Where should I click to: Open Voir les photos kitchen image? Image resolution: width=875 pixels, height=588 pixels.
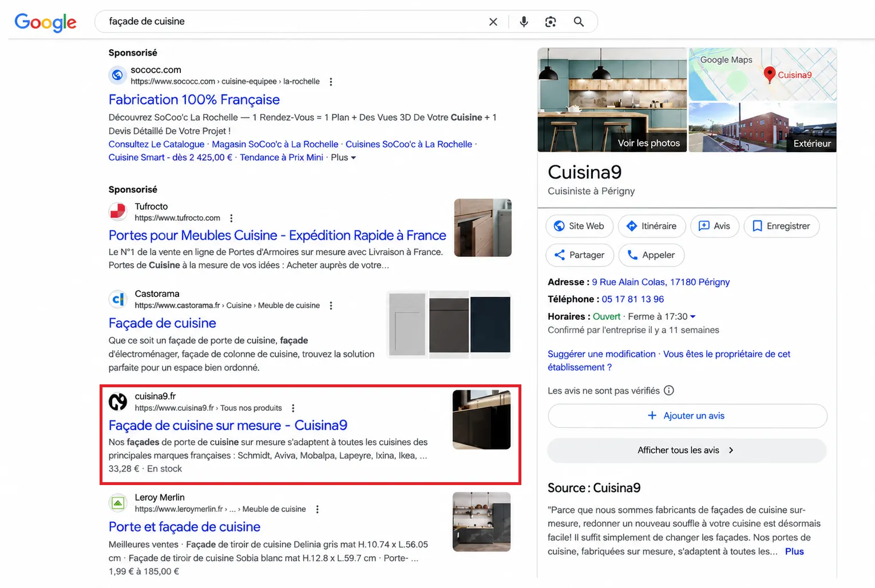coord(612,100)
